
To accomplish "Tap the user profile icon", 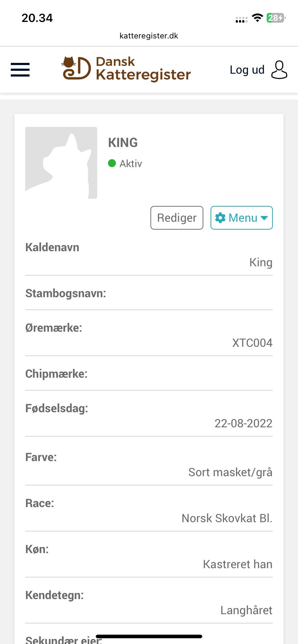I will pyautogui.click(x=279, y=70).
